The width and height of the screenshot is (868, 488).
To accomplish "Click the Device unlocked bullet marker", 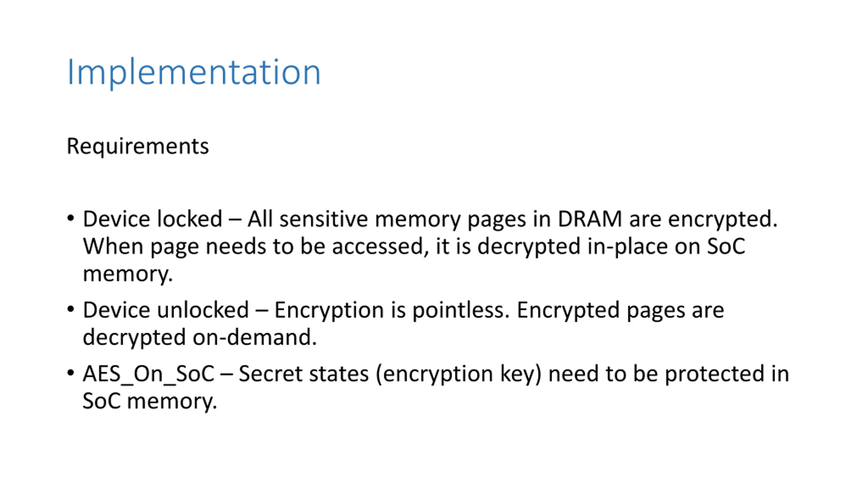I will pos(71,309).
